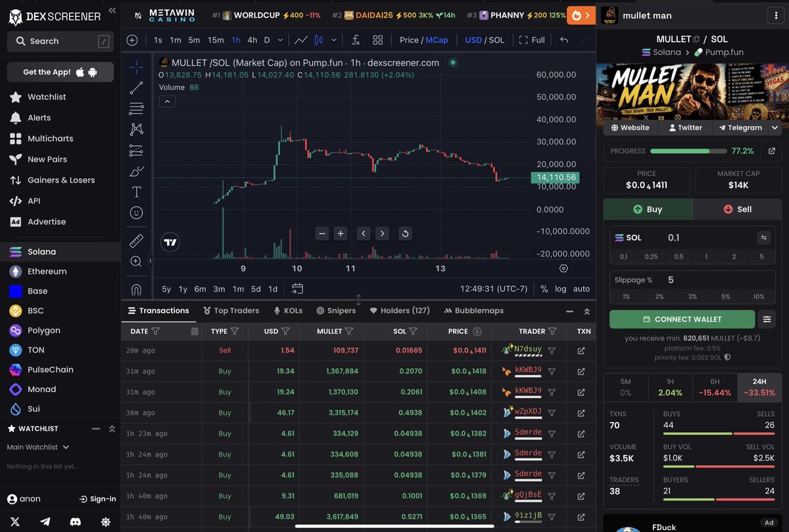Switch the swap panel to Sell
Image resolution: width=789 pixels, height=532 pixels.
(x=737, y=209)
